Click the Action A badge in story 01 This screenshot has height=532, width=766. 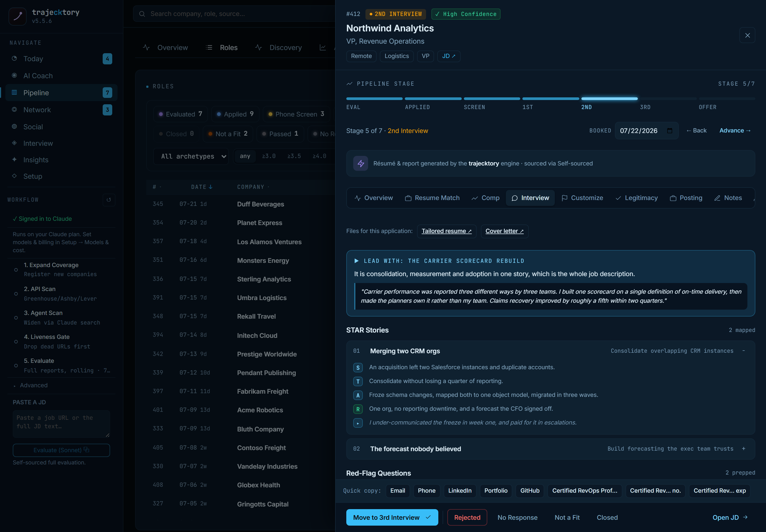[x=358, y=395]
